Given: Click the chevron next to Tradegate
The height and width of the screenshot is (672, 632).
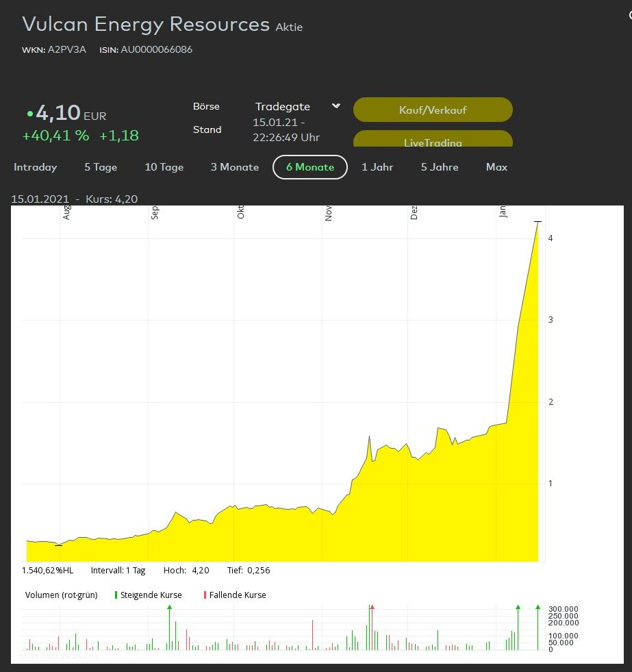Looking at the screenshot, I should point(335,106).
